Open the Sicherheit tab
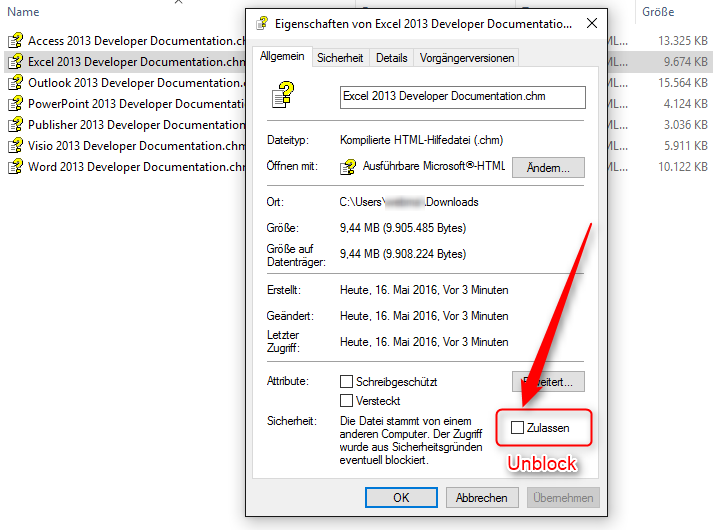The width and height of the screenshot is (713, 530). point(340,58)
